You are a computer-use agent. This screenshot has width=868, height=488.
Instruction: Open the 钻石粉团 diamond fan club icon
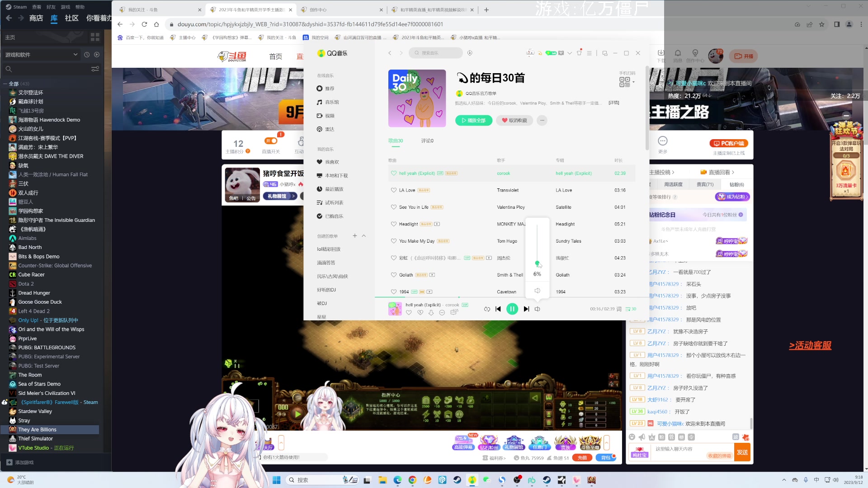coord(488,442)
